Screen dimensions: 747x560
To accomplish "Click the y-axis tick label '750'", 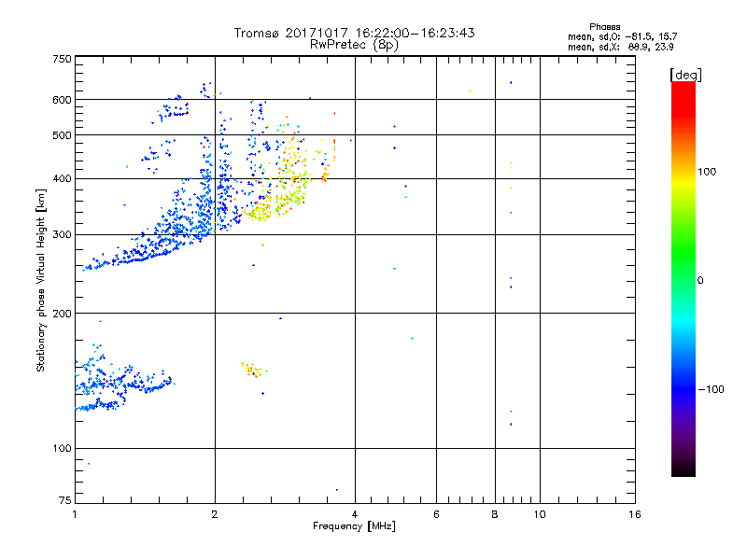I will click(x=62, y=59).
